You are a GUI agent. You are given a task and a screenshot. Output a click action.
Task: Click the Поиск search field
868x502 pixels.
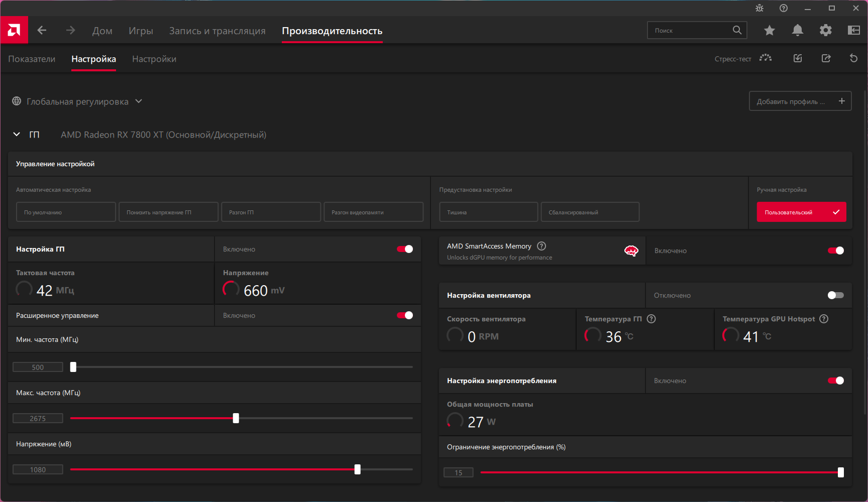pyautogui.click(x=691, y=31)
